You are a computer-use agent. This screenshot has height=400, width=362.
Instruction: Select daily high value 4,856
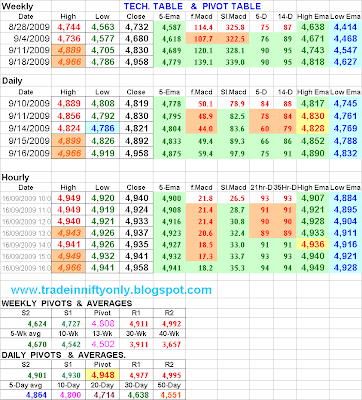(x=69, y=116)
